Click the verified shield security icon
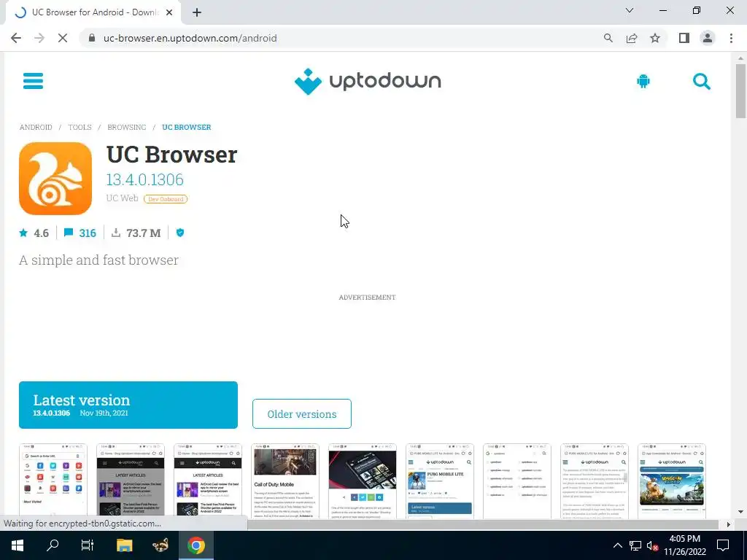Viewport: 747px width, 560px height. pyautogui.click(x=180, y=233)
